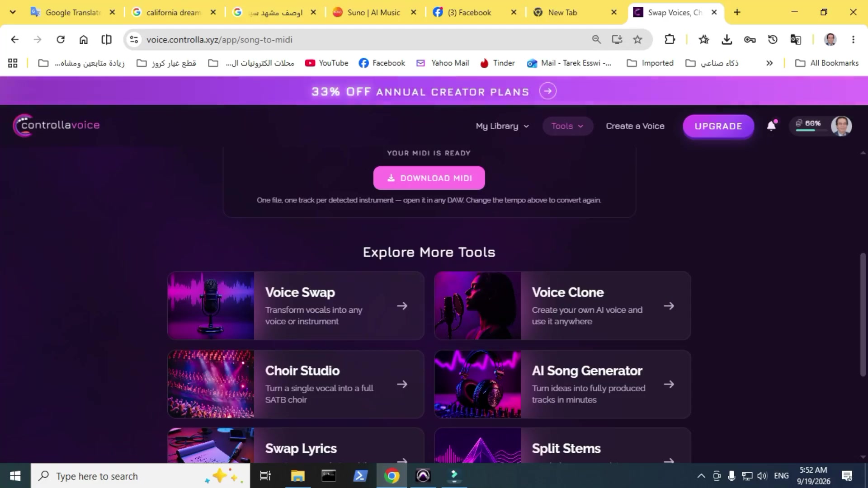This screenshot has width=868, height=488.
Task: Open the Windows Start menu
Action: tap(15, 476)
